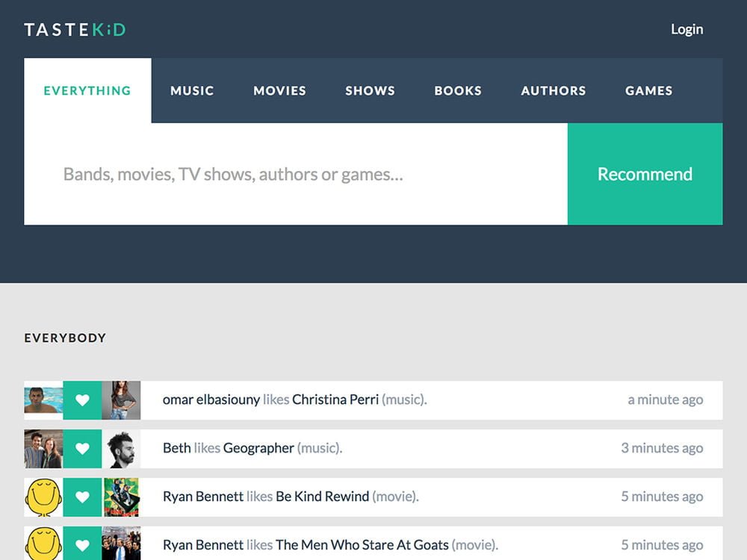Image resolution: width=747 pixels, height=560 pixels.
Task: Click the heart icon in Beth's row
Action: (82, 449)
